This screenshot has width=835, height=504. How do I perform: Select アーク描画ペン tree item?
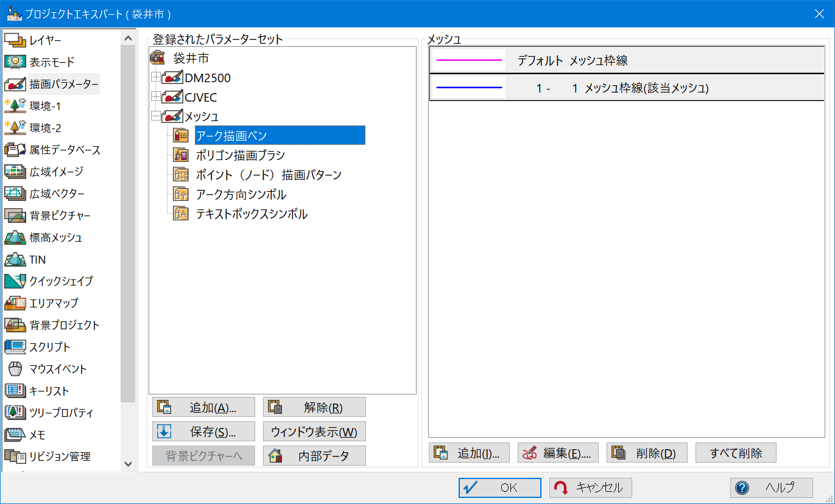pyautogui.click(x=280, y=135)
